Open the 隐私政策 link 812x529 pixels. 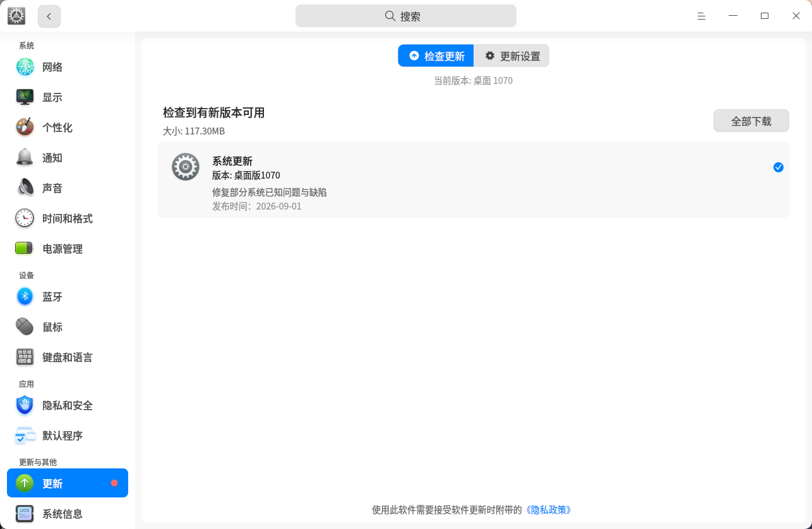(549, 509)
